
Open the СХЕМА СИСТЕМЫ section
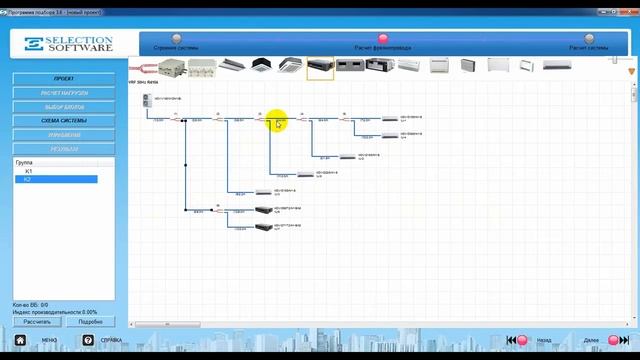point(64,121)
